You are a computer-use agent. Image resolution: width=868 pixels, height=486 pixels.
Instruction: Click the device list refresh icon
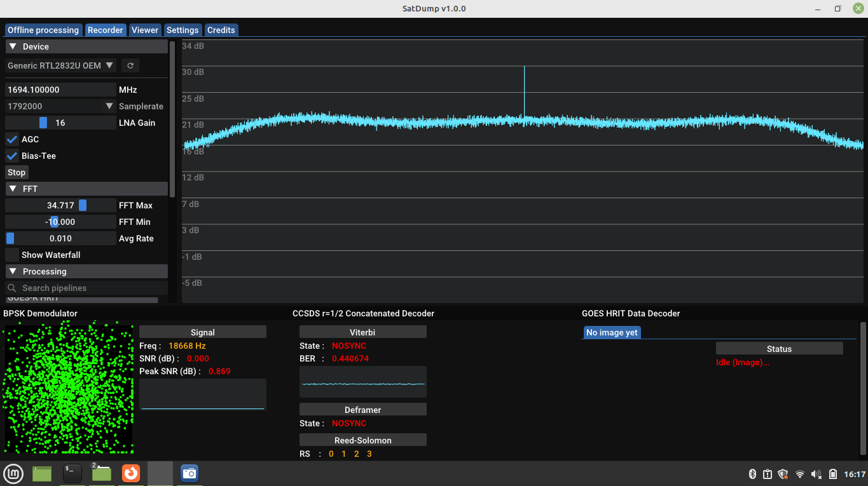tap(130, 65)
